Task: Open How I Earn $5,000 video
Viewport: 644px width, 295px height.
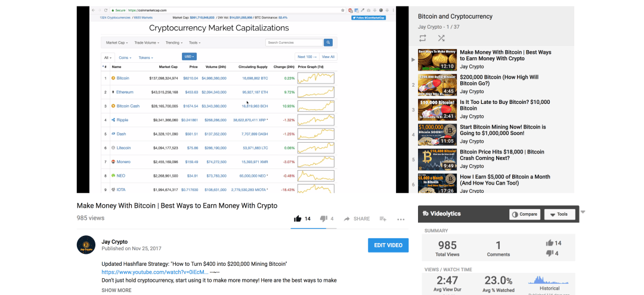Action: click(505, 180)
